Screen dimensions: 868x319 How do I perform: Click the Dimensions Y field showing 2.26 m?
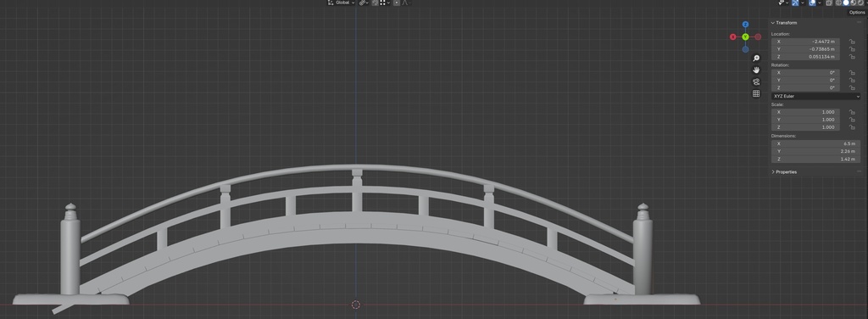816,151
